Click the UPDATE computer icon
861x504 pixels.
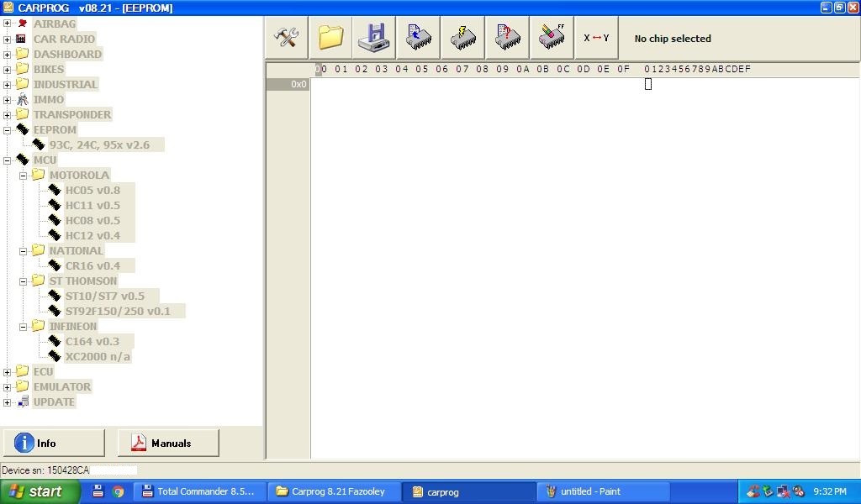pos(23,402)
